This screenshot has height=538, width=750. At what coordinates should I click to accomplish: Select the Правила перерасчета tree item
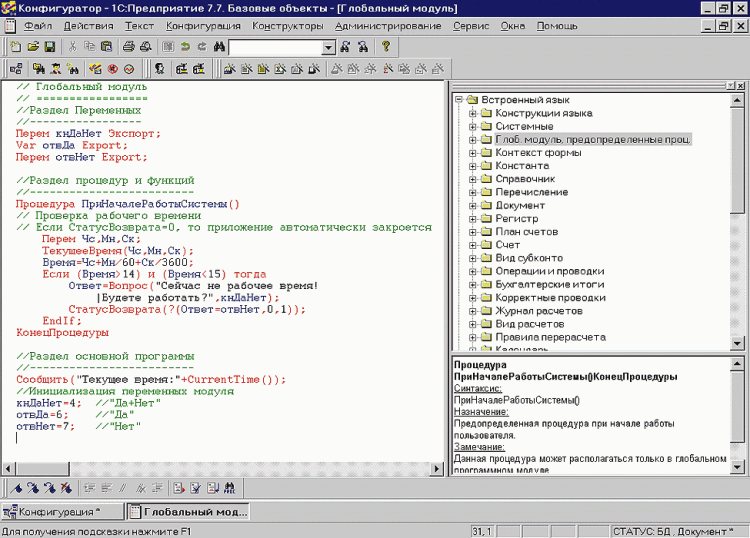[x=551, y=337]
